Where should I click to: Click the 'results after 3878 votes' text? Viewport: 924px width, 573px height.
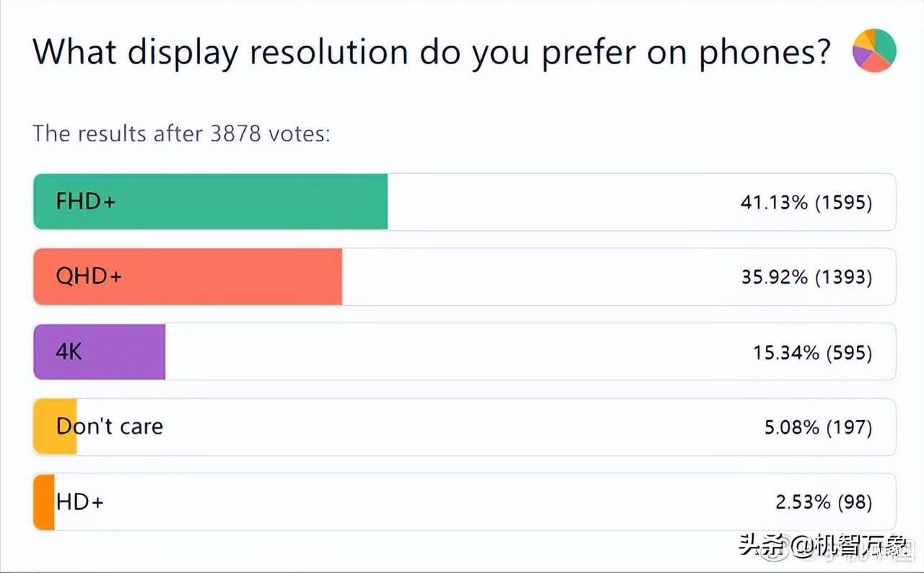tap(181, 134)
